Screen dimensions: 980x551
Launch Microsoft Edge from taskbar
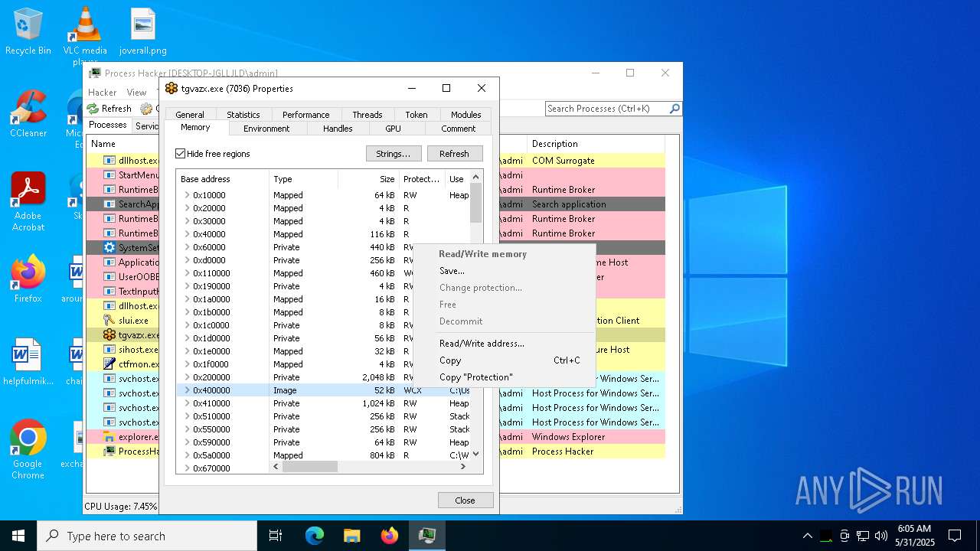315,536
